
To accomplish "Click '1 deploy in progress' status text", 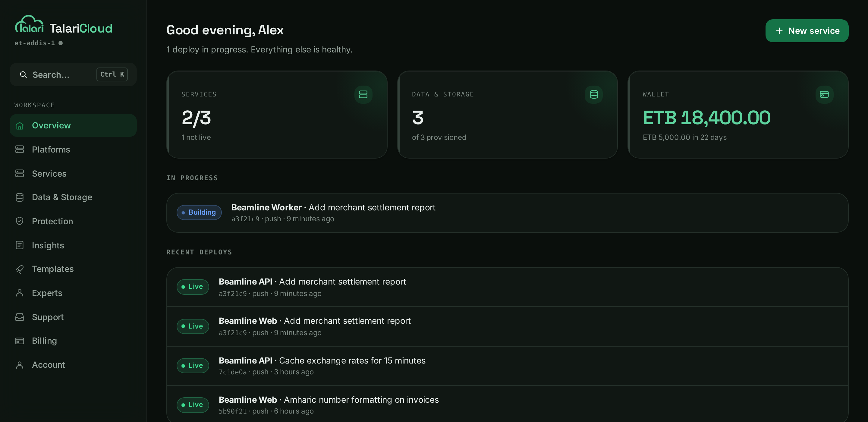I will 207,49.
